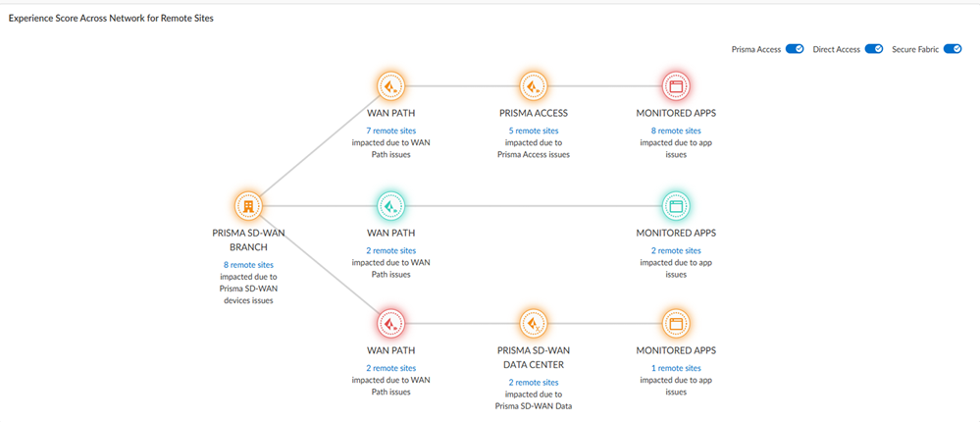Turn off the Direct Access toggle
This screenshot has width=980, height=422.
coord(873,49)
